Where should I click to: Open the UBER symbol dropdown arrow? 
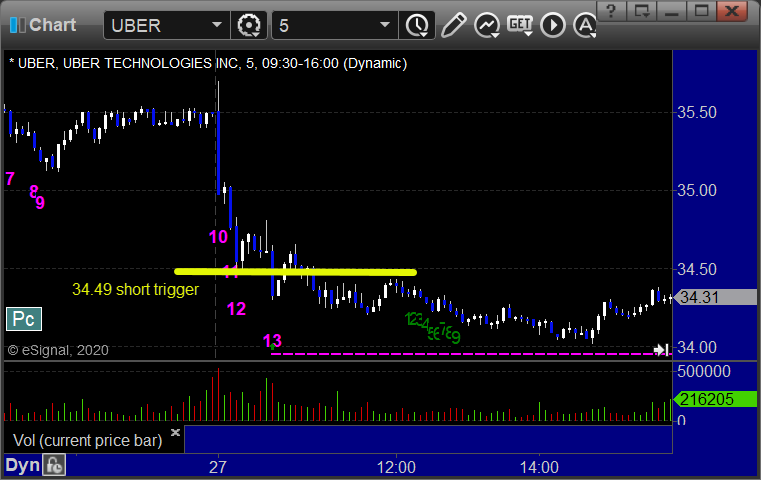tap(216, 25)
